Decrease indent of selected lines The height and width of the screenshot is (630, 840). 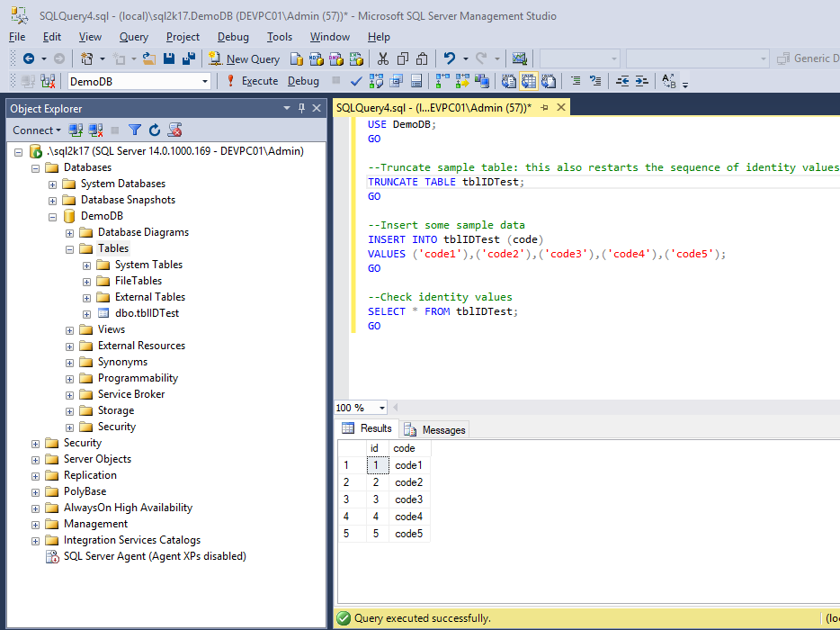622,82
